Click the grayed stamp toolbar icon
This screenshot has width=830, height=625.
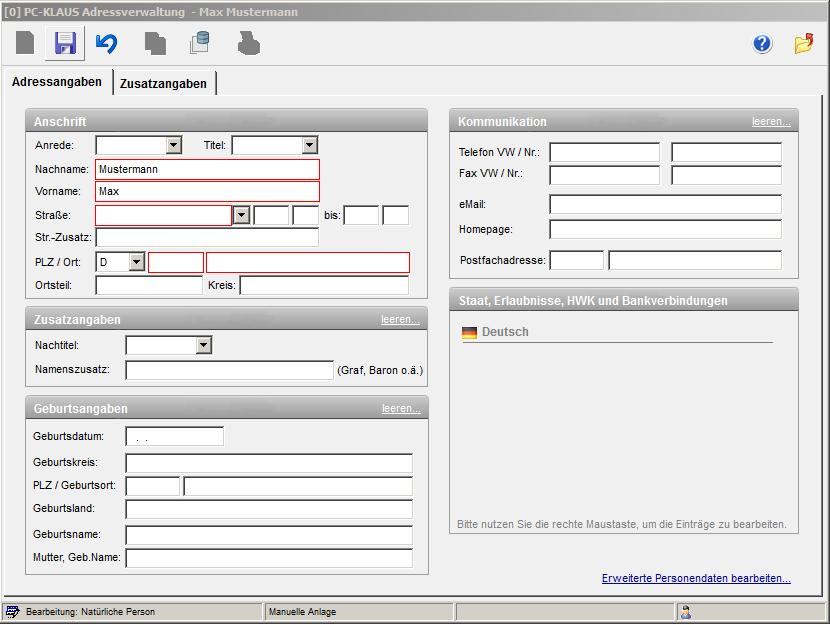click(x=248, y=43)
